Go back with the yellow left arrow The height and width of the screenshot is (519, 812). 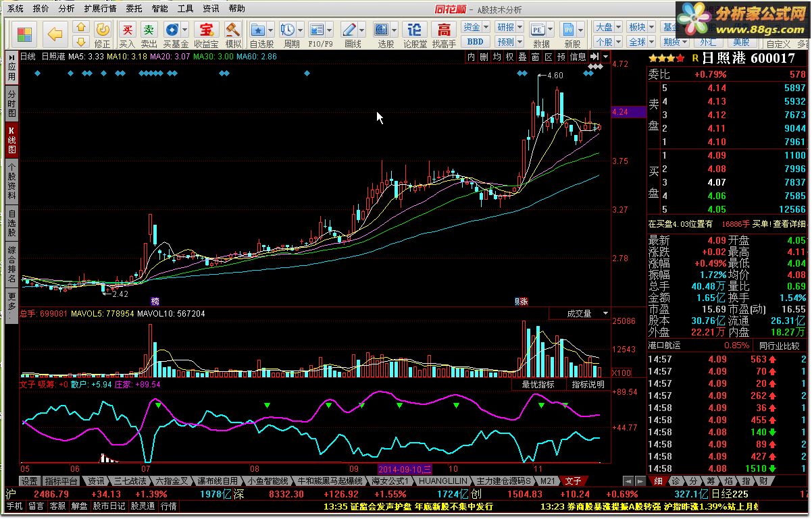coord(55,34)
